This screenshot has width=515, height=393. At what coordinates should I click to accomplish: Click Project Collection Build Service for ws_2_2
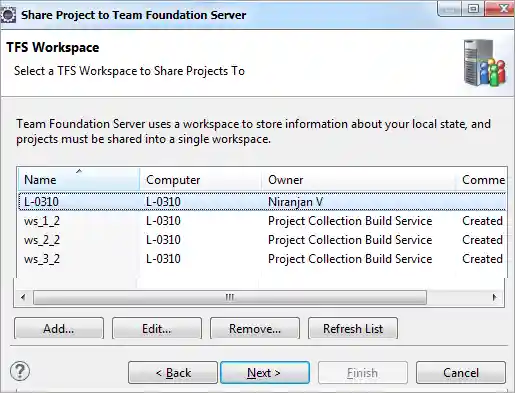click(x=350, y=240)
